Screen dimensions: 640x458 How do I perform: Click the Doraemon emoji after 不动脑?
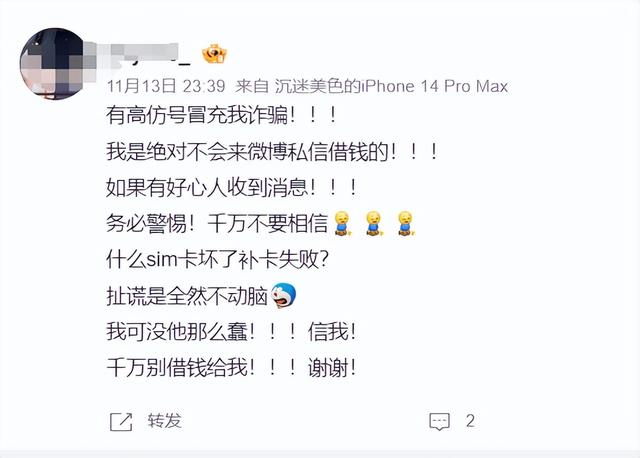tap(284, 295)
